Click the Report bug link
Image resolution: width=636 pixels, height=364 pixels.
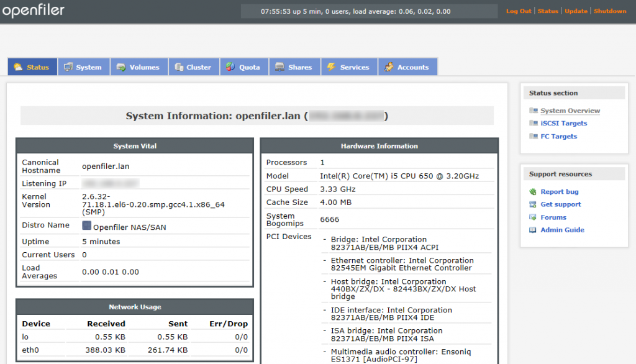coord(560,191)
